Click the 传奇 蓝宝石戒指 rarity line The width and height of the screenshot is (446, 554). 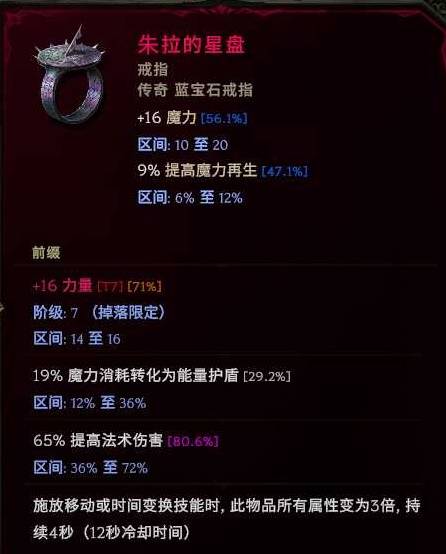tap(195, 90)
